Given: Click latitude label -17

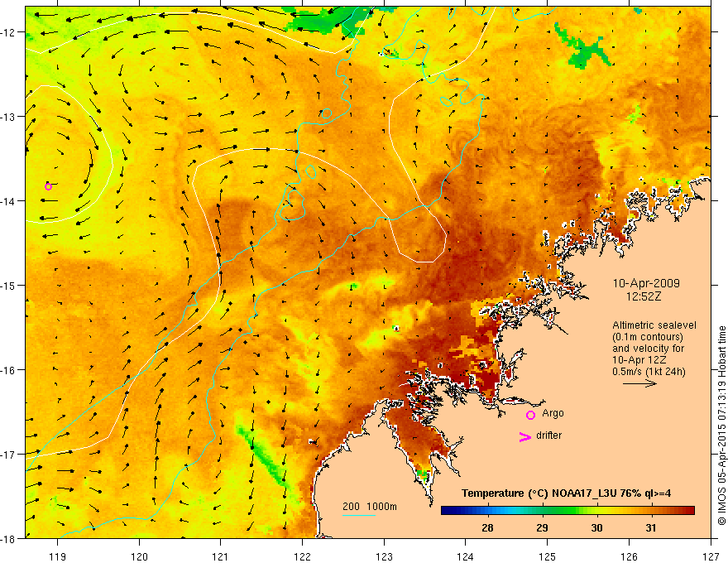Looking at the screenshot, I should [9, 455].
